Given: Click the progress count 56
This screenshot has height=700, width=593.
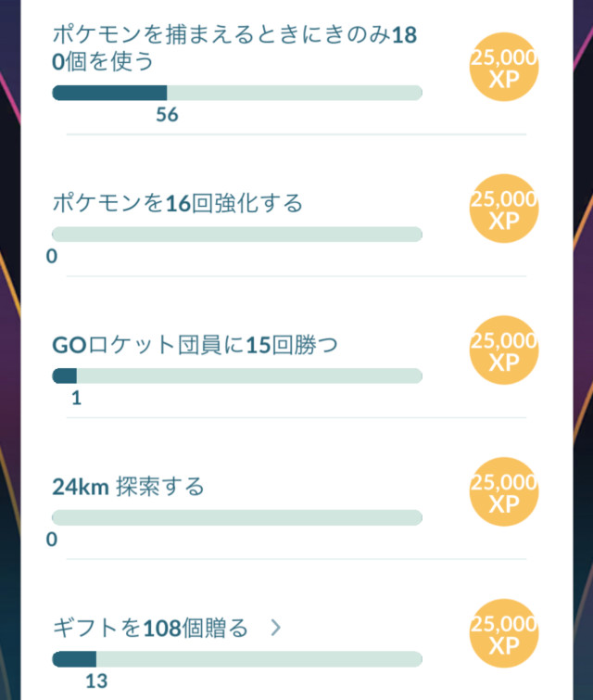Looking at the screenshot, I should (x=168, y=115).
